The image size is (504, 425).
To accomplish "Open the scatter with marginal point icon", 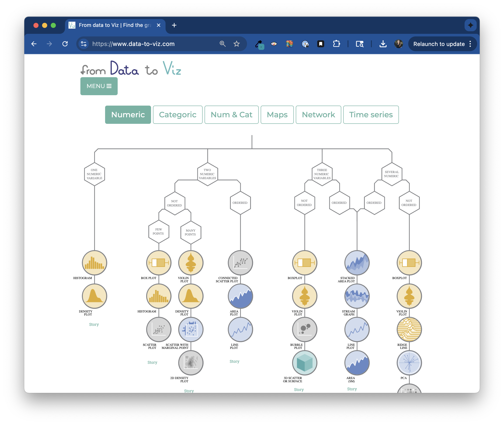I will pos(191,329).
